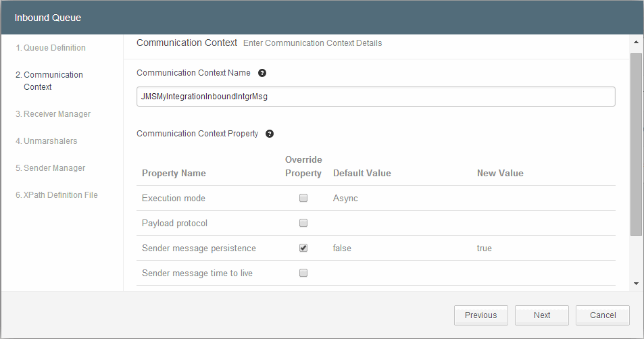Click the Communication Context Name field
Image resolution: width=644 pixels, height=339 pixels.
coord(375,97)
